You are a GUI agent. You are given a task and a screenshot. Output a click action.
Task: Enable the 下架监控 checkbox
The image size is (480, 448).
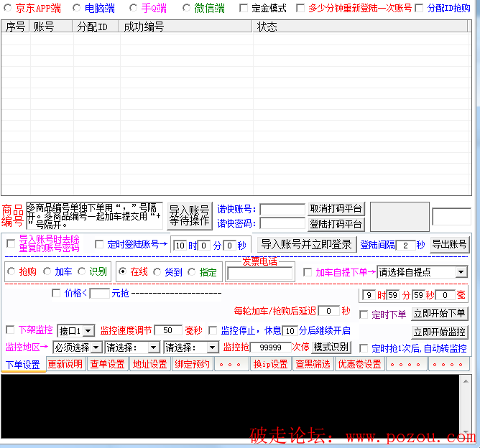[x=10, y=330]
